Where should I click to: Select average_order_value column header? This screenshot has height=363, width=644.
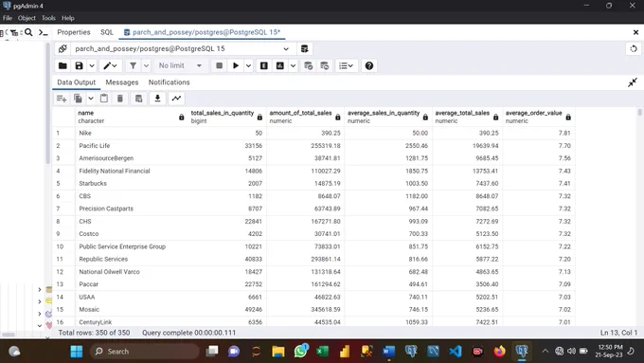539,117
